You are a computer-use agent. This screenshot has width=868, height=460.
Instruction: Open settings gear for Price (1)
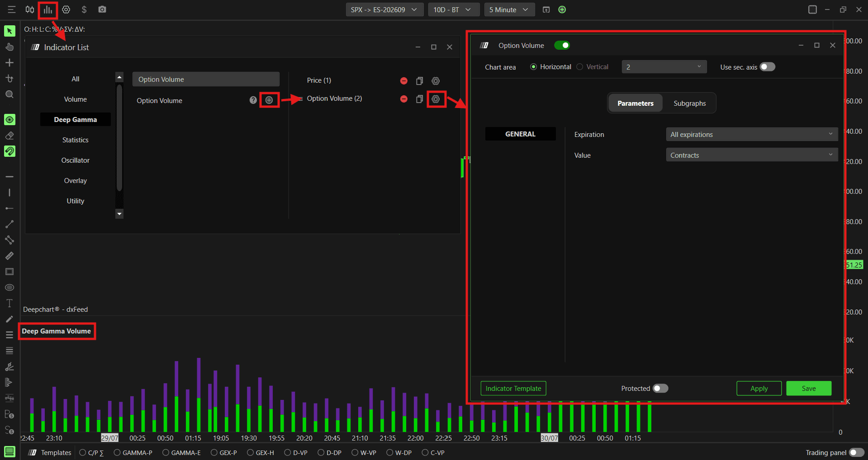[x=436, y=81]
